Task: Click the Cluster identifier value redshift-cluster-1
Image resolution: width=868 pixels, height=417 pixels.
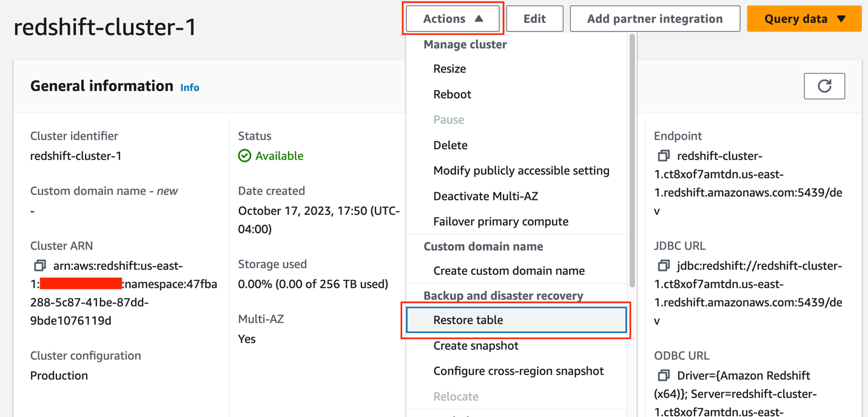Action: (76, 156)
